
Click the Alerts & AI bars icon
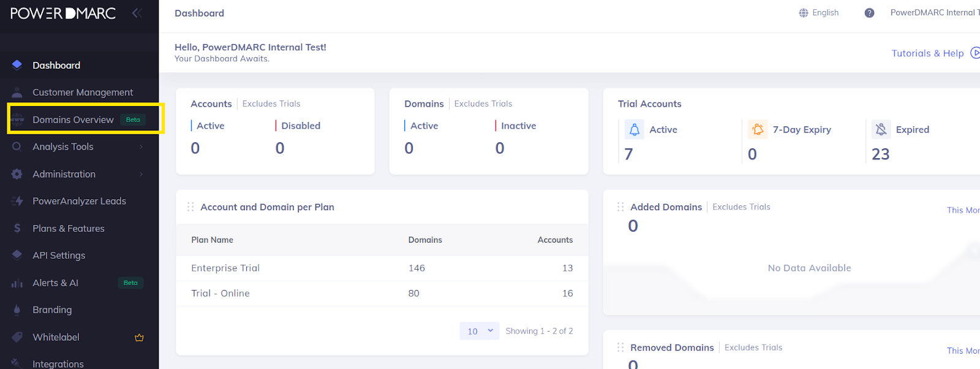pos(17,283)
